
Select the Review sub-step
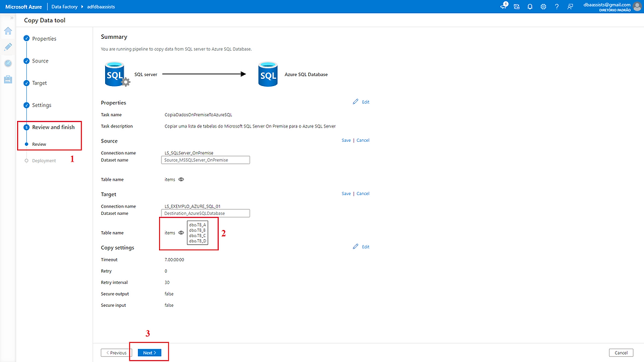(39, 144)
